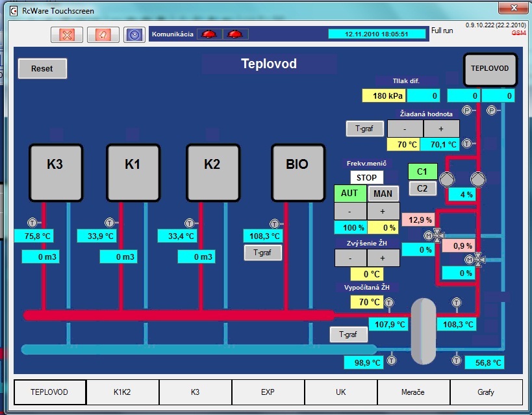Screen dimensions: 532x415
Task: Click left pressure sensor P icon
Action: point(467,110)
